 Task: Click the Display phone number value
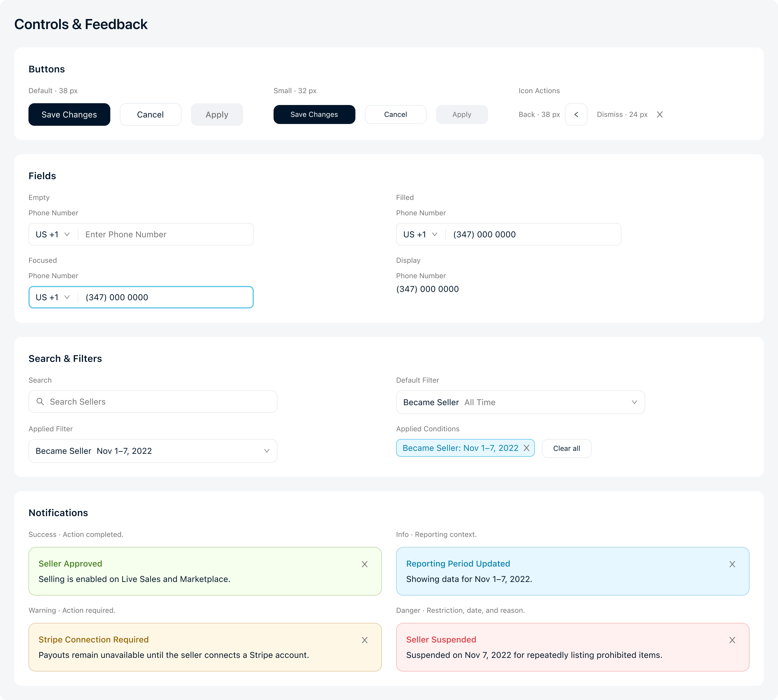tap(428, 289)
